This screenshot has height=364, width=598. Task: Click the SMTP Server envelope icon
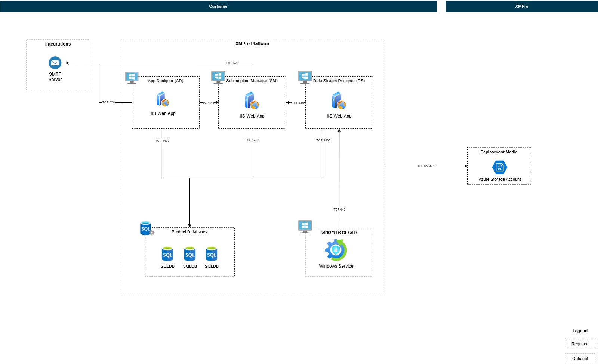point(55,63)
